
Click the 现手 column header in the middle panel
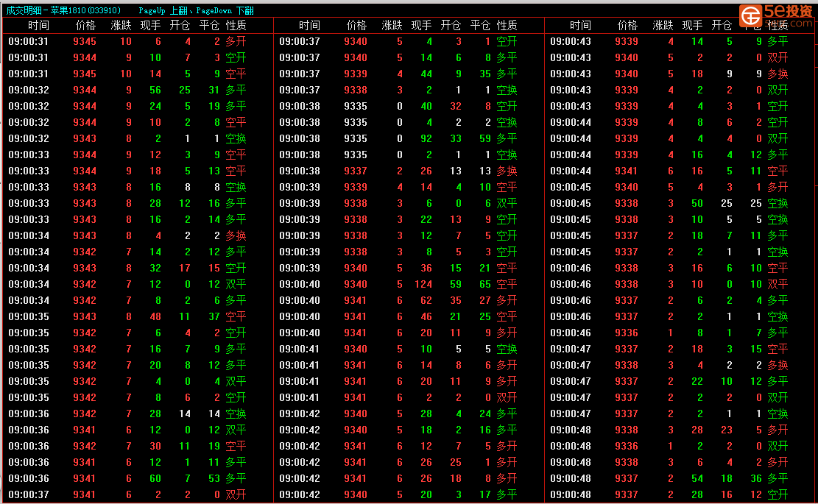422,26
